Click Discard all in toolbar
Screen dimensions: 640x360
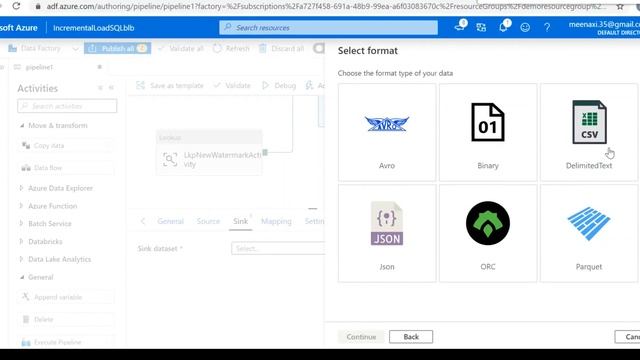pyautogui.click(x=282, y=48)
